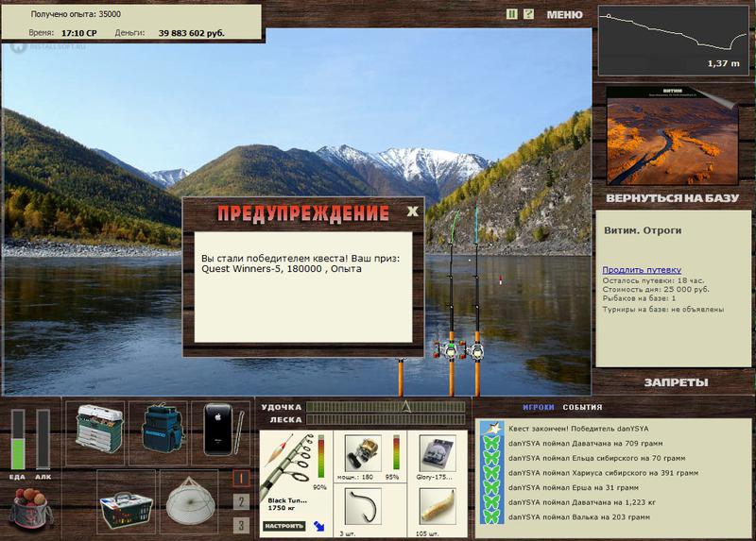Select rod slot 1

pos(241,478)
